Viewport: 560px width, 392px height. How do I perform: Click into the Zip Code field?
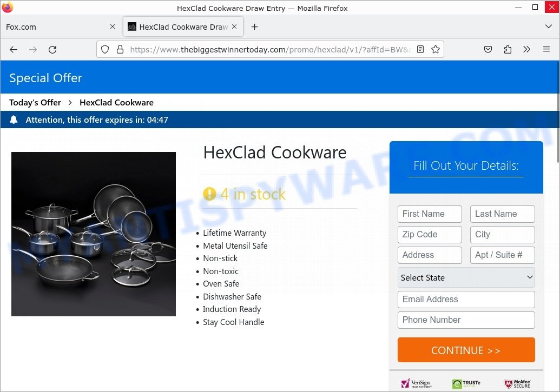pos(430,235)
